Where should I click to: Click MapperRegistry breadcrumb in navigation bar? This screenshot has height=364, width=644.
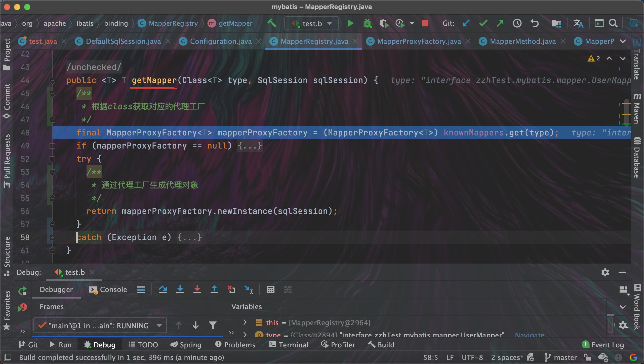coord(168,23)
